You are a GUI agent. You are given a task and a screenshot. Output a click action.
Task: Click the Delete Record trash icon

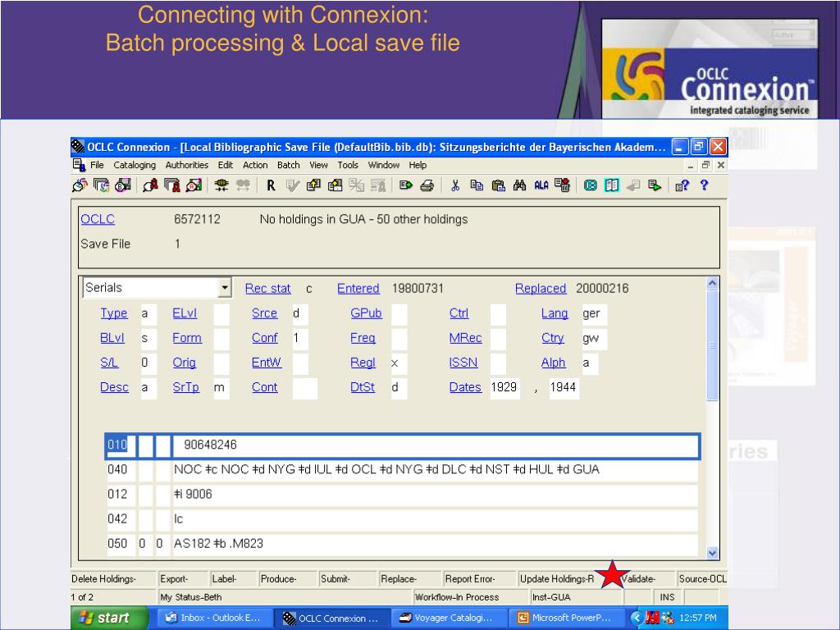point(563,185)
